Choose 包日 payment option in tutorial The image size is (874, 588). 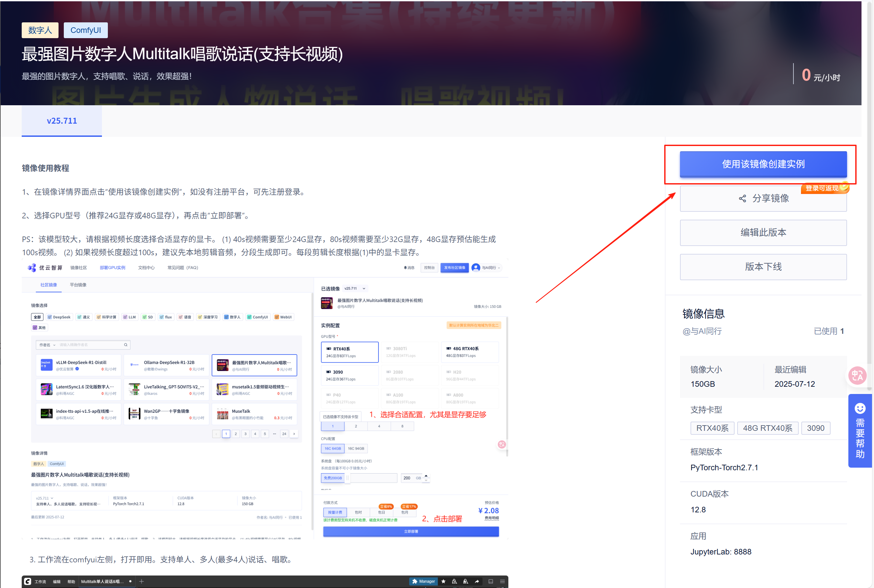click(381, 512)
